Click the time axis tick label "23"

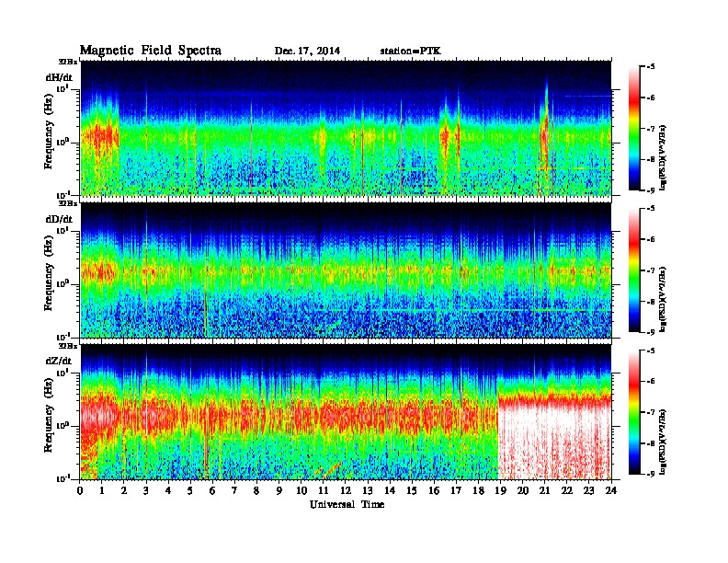(588, 491)
